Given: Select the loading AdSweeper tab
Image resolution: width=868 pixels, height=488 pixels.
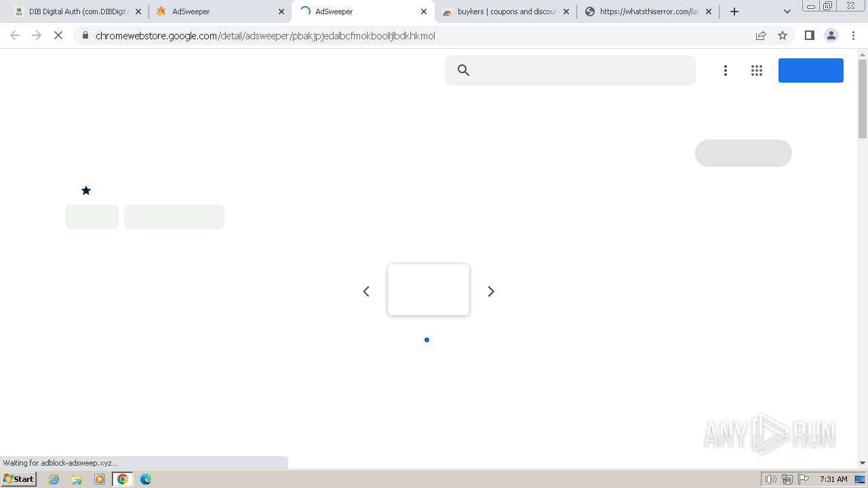Looking at the screenshot, I should pyautogui.click(x=363, y=12).
